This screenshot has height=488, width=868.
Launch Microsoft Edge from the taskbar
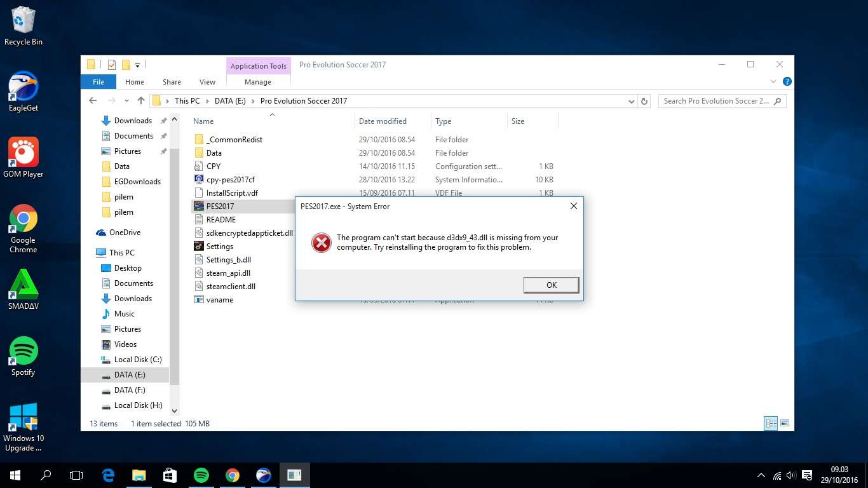[x=108, y=475]
